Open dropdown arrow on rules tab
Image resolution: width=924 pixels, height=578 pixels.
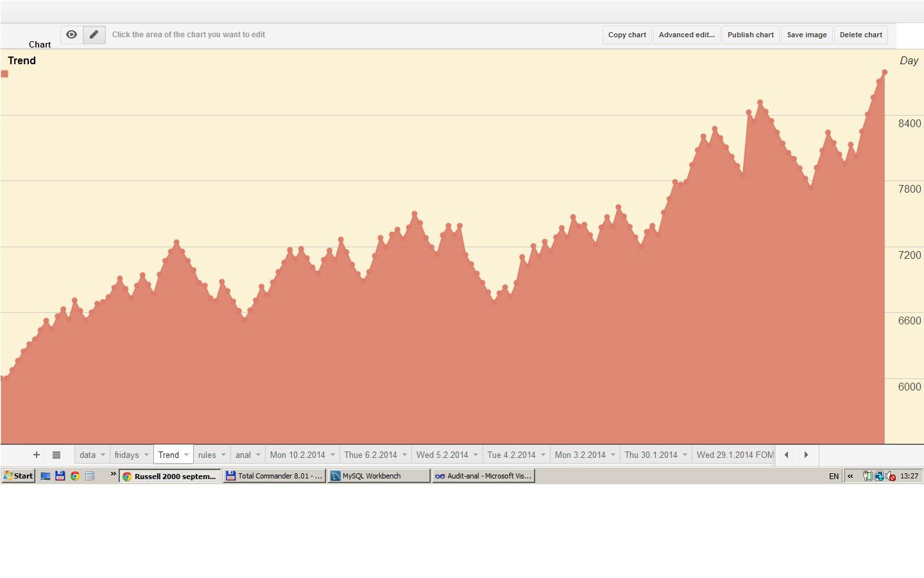(x=223, y=455)
